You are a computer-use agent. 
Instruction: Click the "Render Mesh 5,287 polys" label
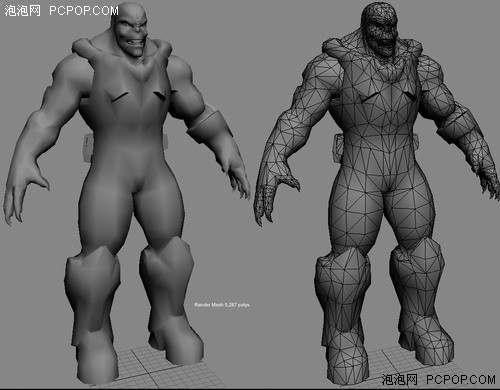(222, 305)
